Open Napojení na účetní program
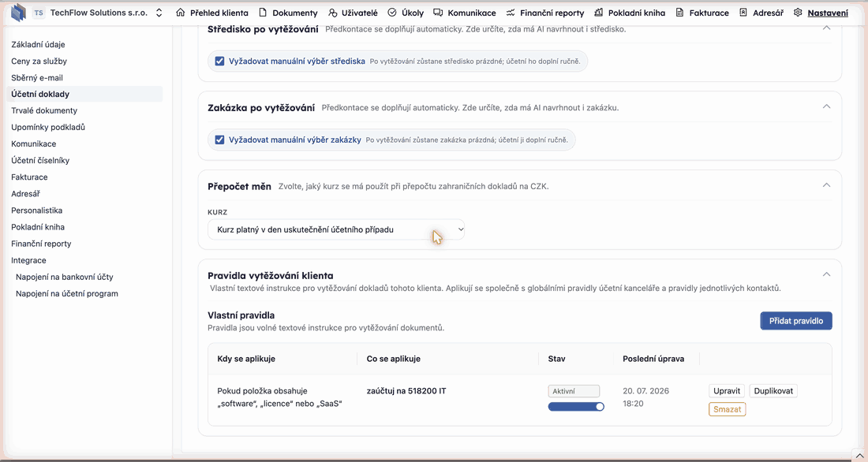Viewport: 868px width, 462px height. click(67, 293)
